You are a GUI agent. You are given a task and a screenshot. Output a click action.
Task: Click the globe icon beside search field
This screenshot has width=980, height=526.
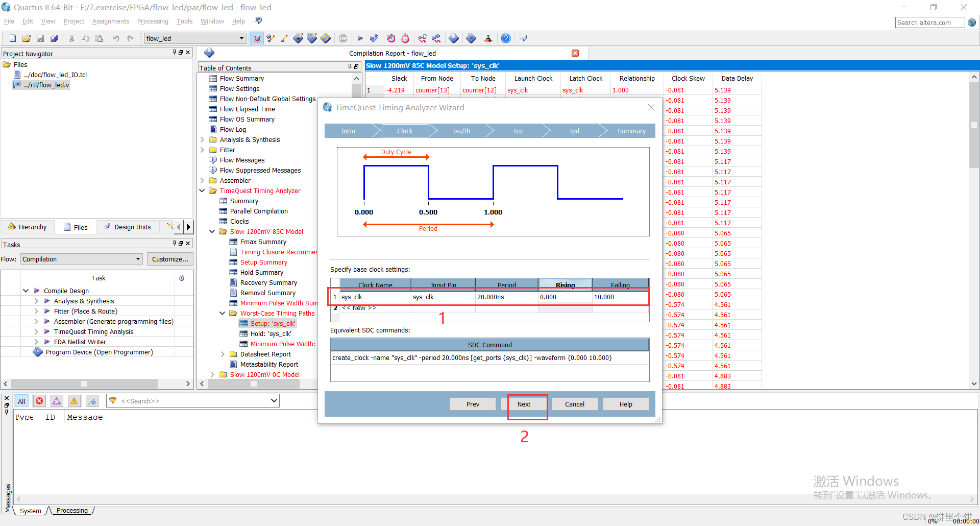pyautogui.click(x=972, y=22)
